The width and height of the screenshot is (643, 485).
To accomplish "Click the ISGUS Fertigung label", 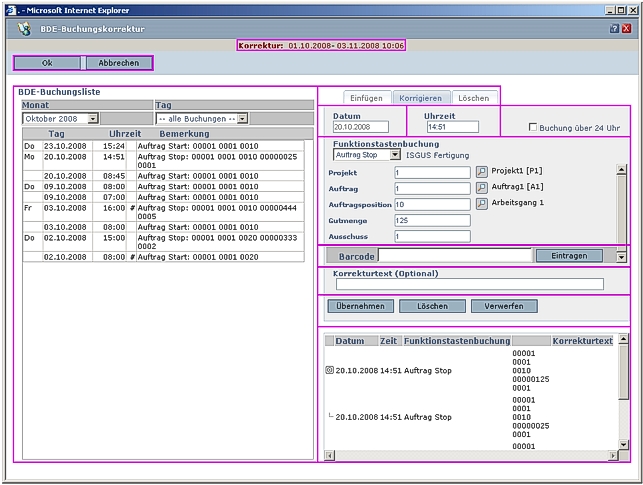I will coord(438,155).
